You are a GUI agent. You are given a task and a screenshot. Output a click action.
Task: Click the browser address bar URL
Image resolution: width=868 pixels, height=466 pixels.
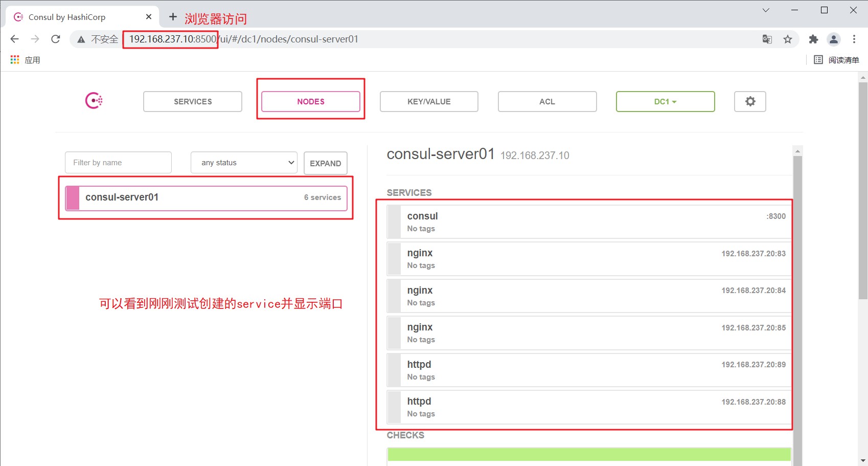(x=243, y=39)
